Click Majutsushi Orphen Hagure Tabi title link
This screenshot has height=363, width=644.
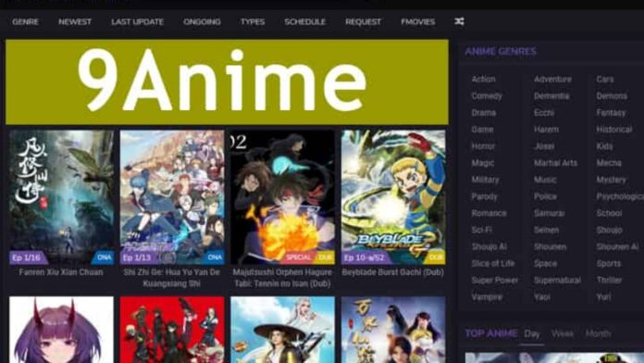(282, 278)
